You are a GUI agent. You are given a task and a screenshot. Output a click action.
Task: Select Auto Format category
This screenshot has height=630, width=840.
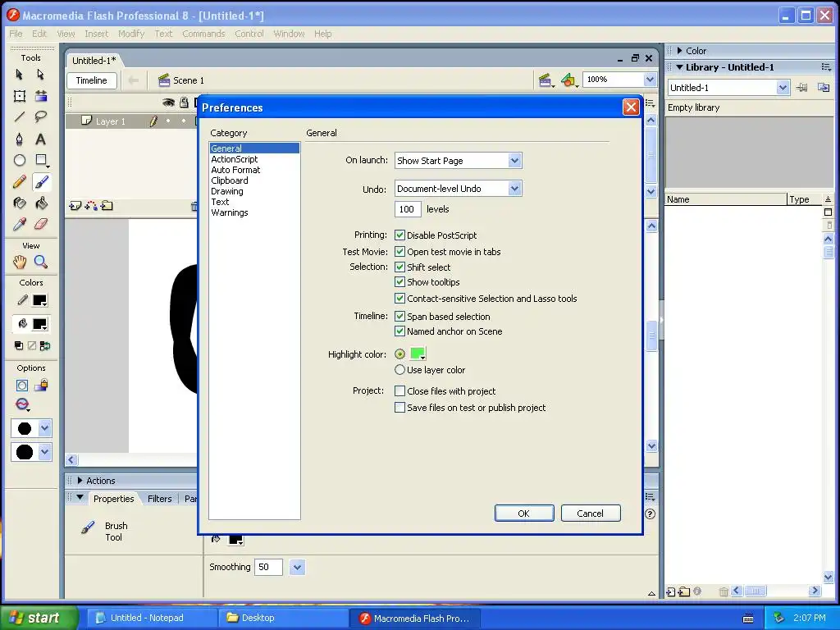pos(235,170)
